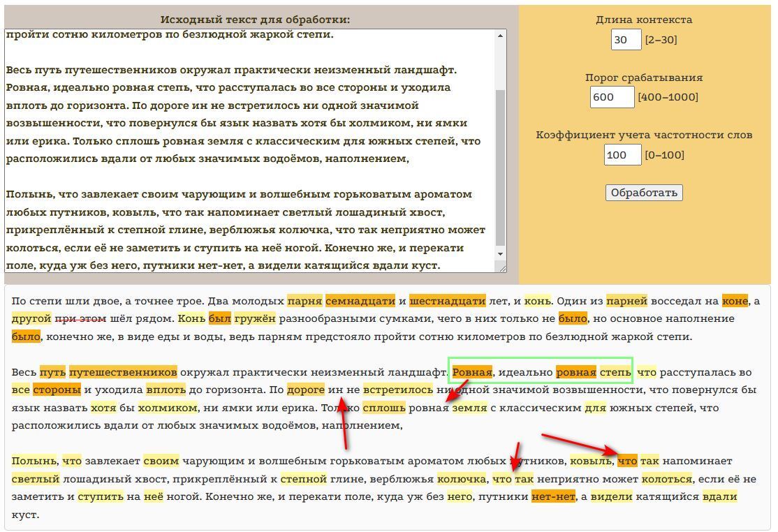Click the source textarea scrollbar thumb
778x532 pixels.
500,168
